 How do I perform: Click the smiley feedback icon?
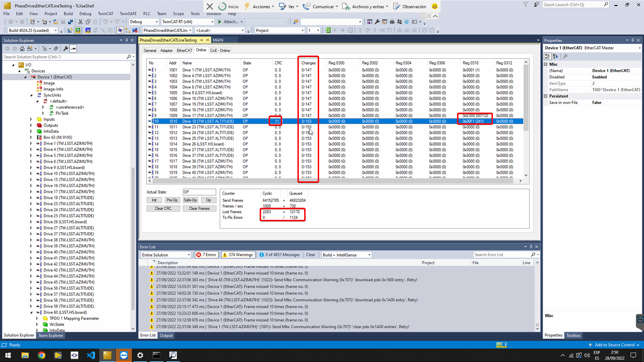pos(435,6)
